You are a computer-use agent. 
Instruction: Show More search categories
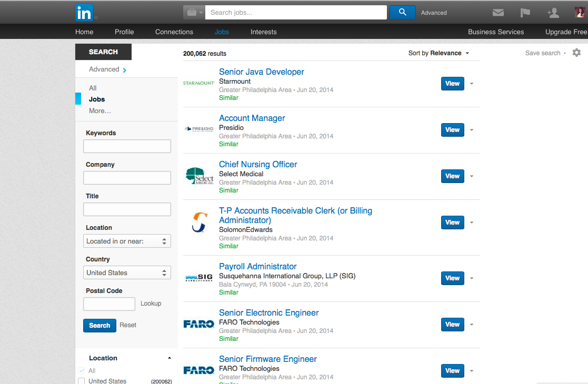[x=99, y=111]
